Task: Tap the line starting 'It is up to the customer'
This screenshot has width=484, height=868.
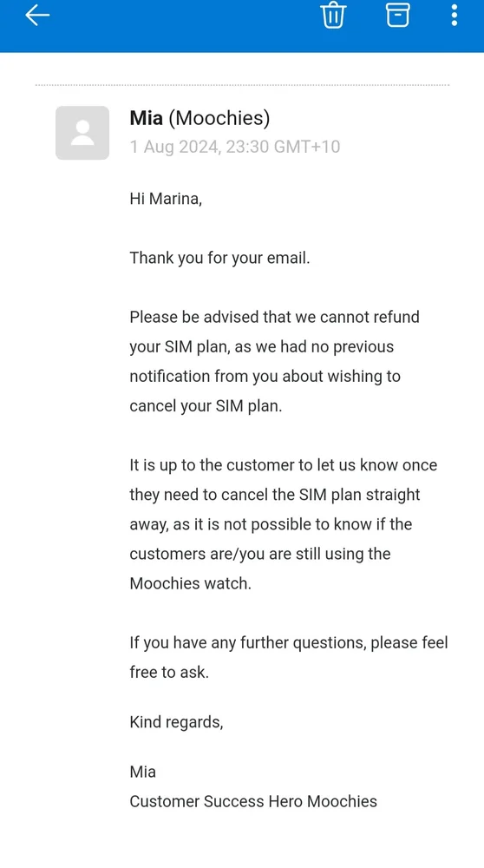Action: click(284, 465)
